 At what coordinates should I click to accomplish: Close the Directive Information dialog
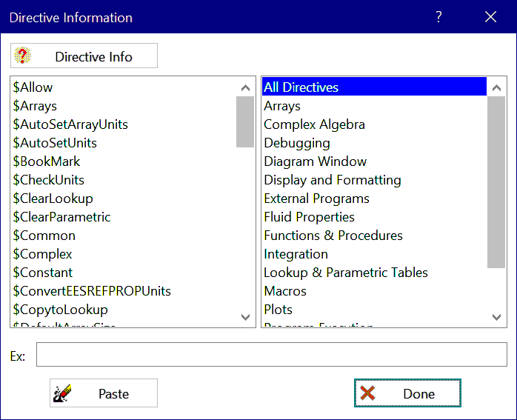pos(490,17)
